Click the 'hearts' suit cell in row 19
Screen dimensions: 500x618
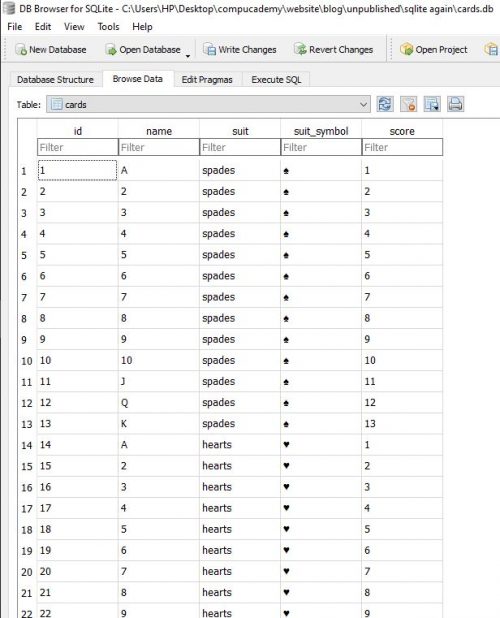coord(240,550)
